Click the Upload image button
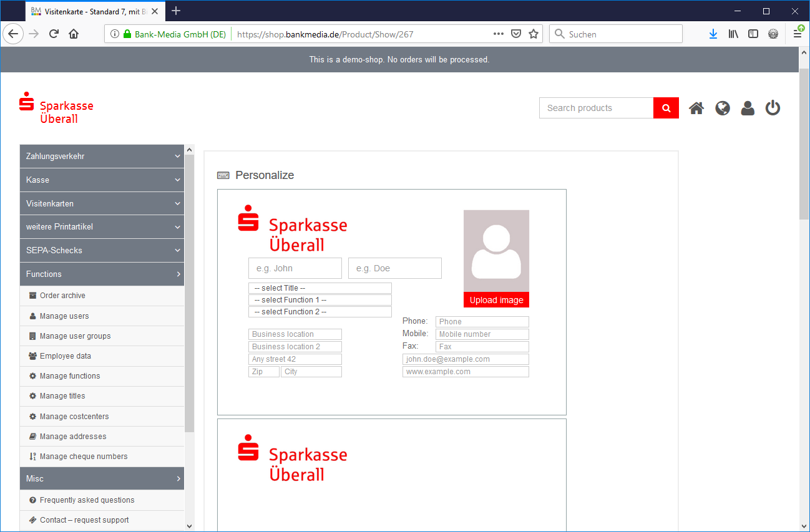Viewport: 810px width, 532px height. click(x=496, y=300)
